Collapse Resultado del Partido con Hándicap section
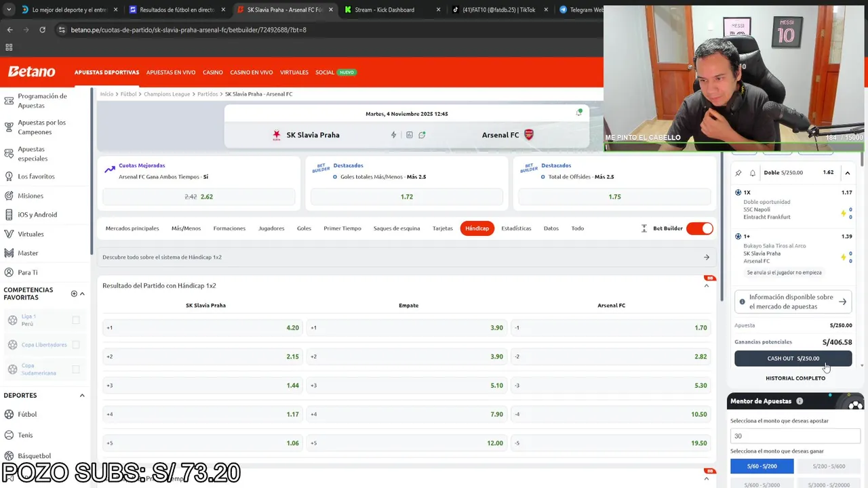868x488 pixels. [706, 286]
